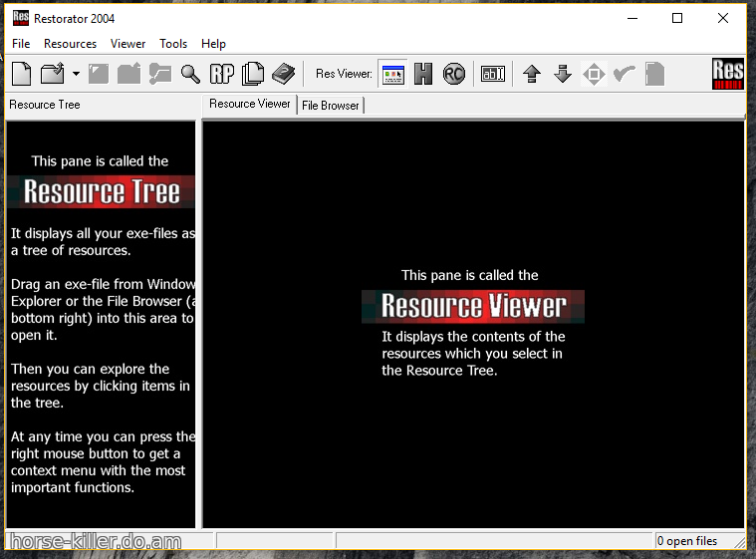Switch Res Viewer to RC mode
Viewport: 756px width, 559px height.
(x=453, y=74)
